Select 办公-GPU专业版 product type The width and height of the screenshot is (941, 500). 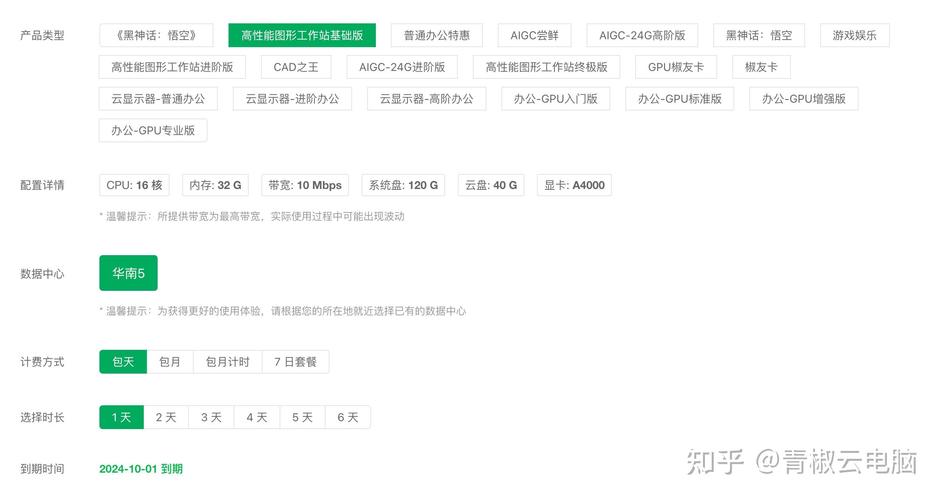[153, 130]
